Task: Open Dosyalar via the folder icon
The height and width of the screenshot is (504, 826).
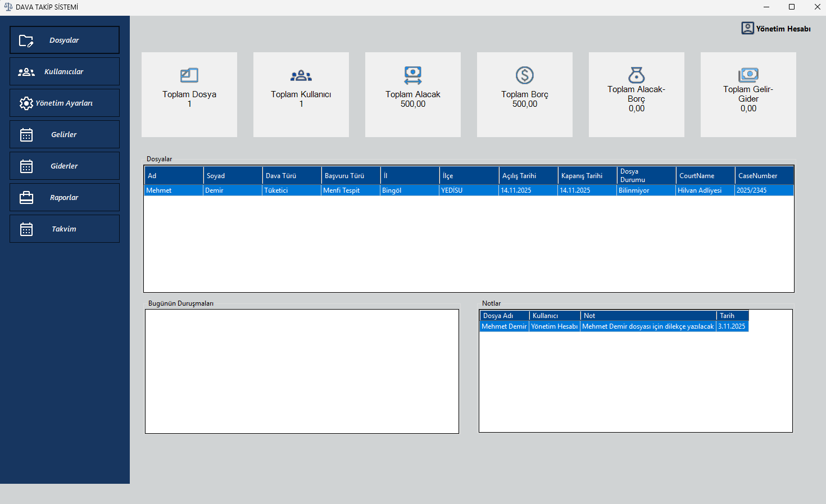Action: click(25, 40)
